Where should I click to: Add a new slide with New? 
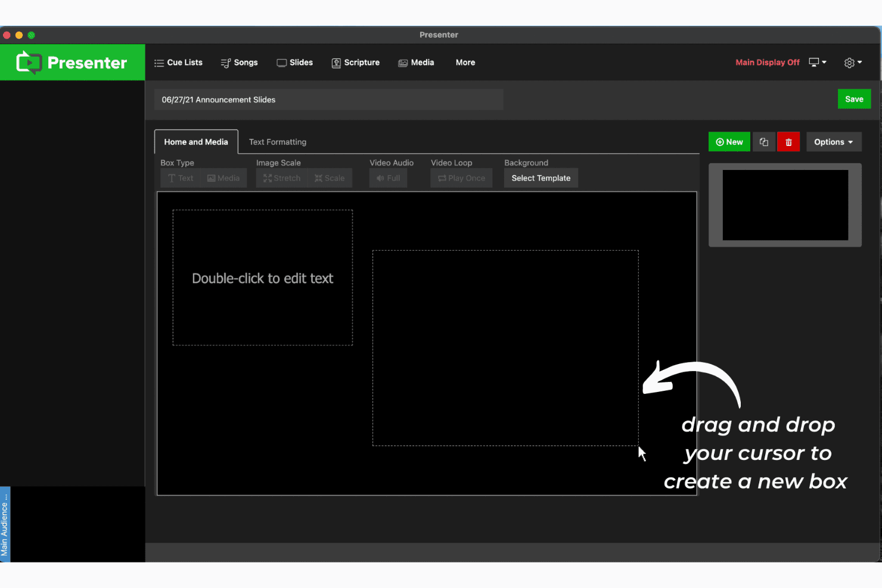[729, 142]
